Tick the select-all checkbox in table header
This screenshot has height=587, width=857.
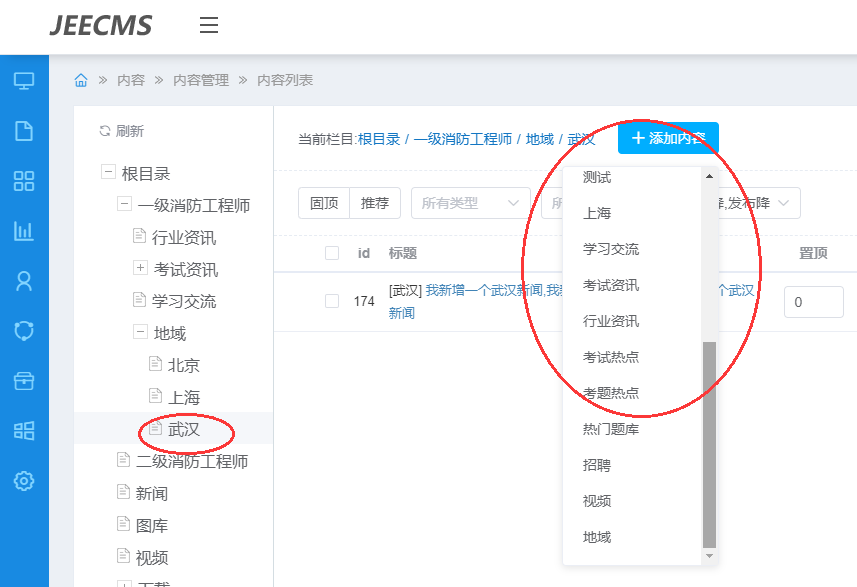click(332, 253)
